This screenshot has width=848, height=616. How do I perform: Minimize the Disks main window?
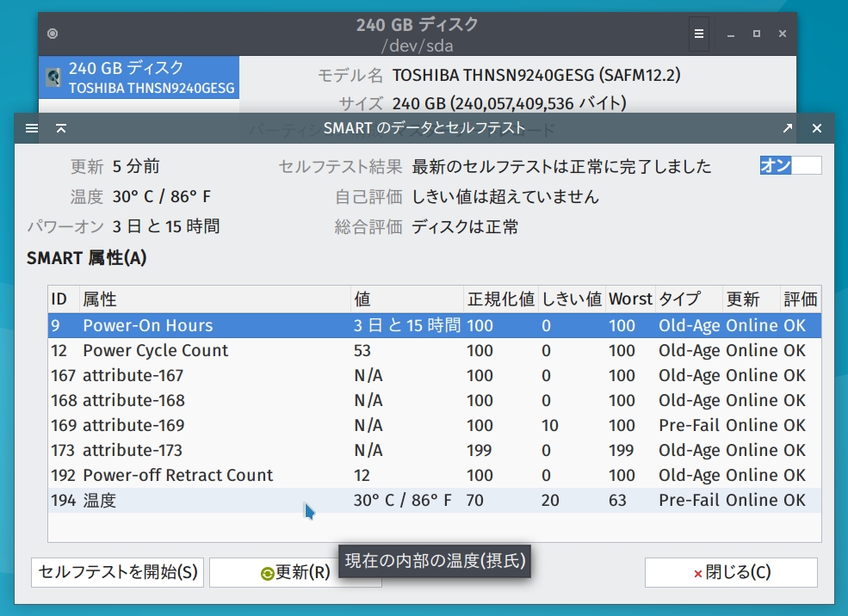(731, 34)
